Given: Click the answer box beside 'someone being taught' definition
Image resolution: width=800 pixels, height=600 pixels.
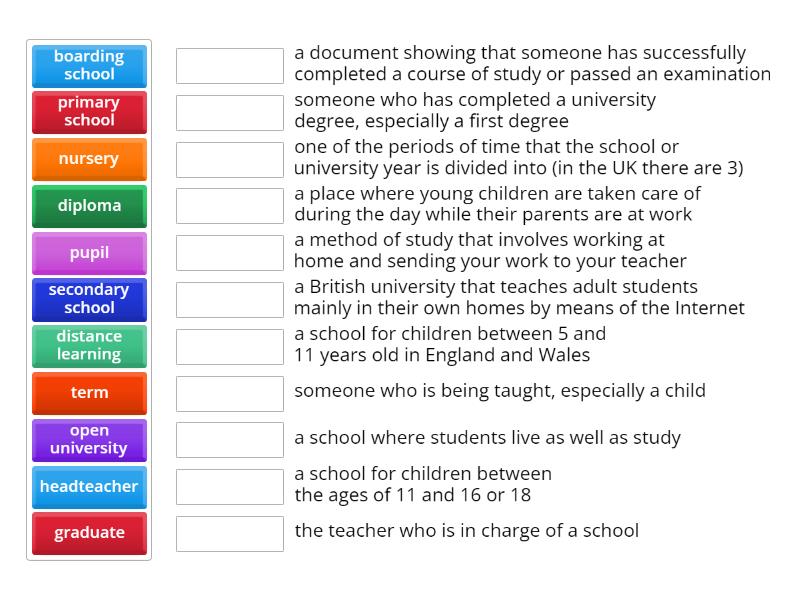Looking at the screenshot, I should click(x=229, y=393).
